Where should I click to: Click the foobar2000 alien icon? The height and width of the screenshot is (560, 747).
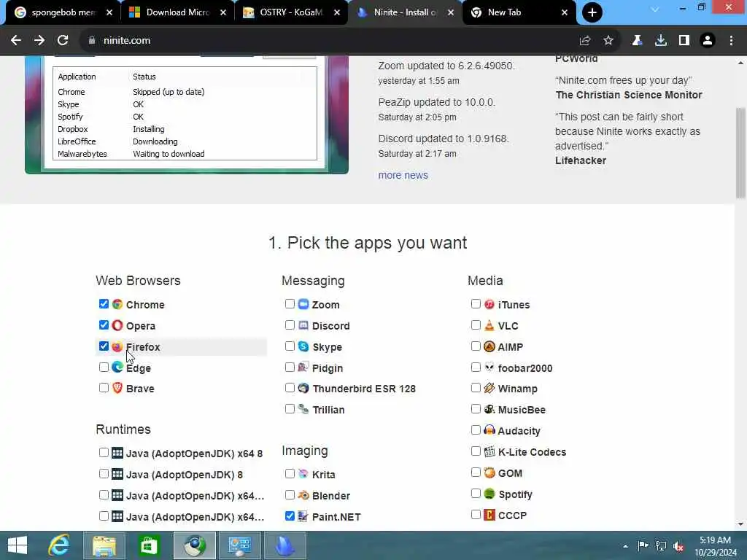coord(489,367)
